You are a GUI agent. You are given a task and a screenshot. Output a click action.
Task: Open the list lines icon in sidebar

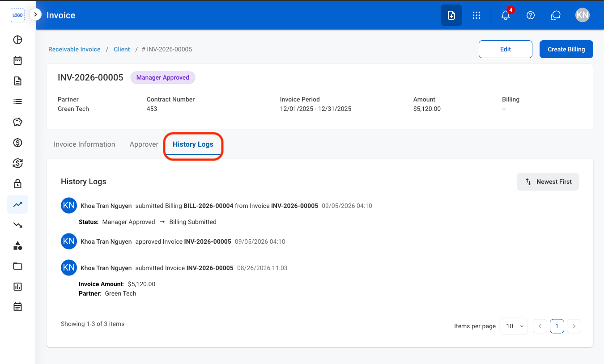tap(17, 102)
